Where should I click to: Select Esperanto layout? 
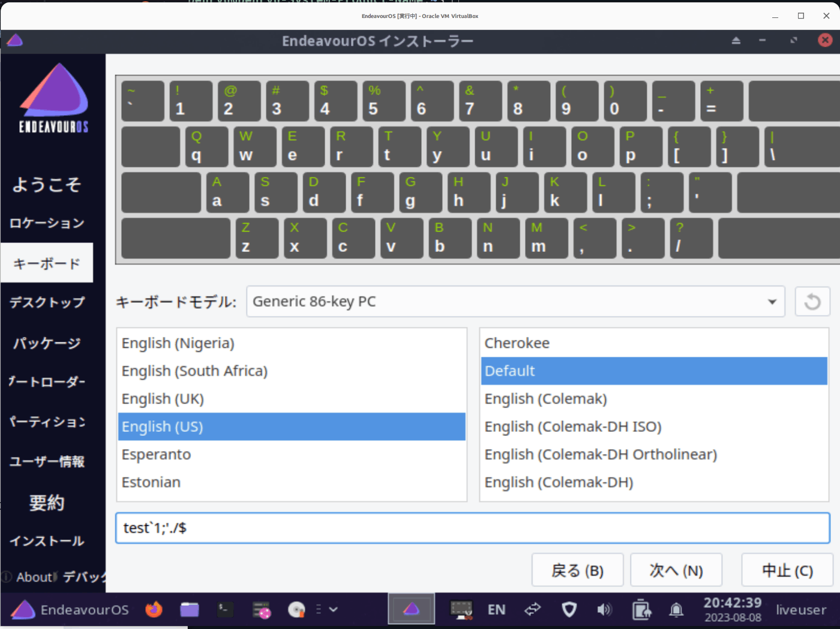coord(292,455)
